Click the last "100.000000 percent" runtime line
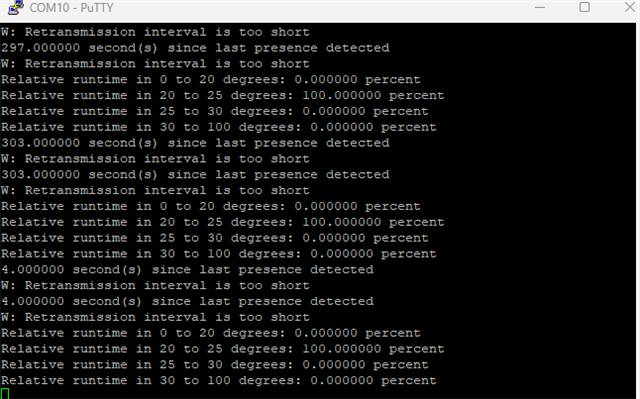Viewport: 640px width, 399px height. click(222, 349)
